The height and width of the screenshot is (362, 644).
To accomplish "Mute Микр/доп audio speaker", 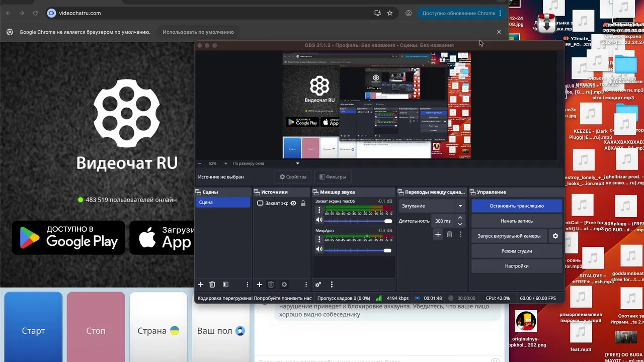I will click(x=319, y=249).
